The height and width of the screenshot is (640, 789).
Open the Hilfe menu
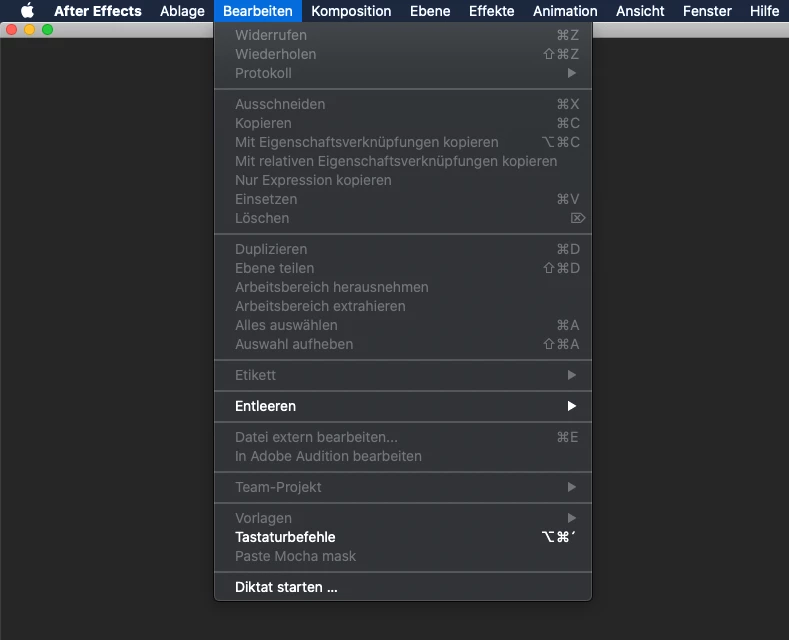pos(764,11)
